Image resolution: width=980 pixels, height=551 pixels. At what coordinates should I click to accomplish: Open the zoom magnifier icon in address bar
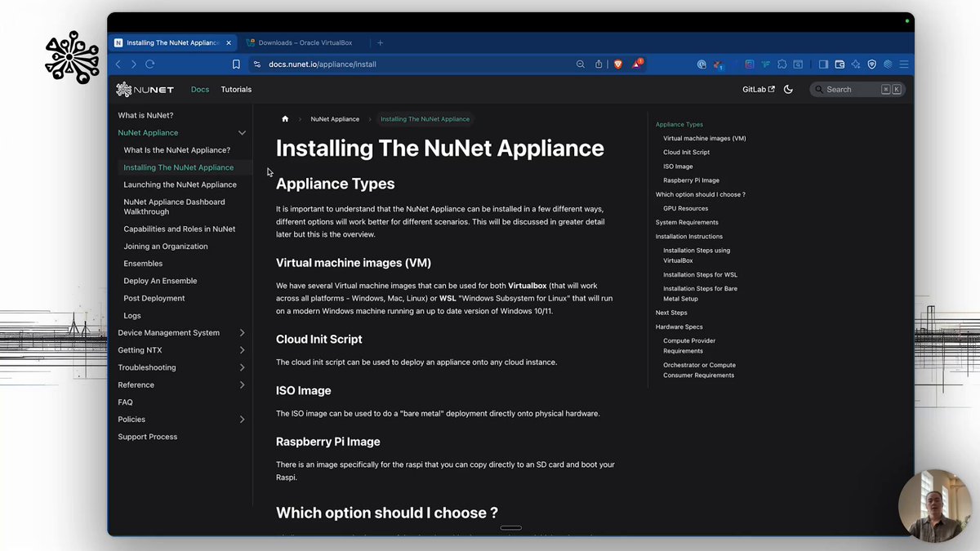point(581,64)
